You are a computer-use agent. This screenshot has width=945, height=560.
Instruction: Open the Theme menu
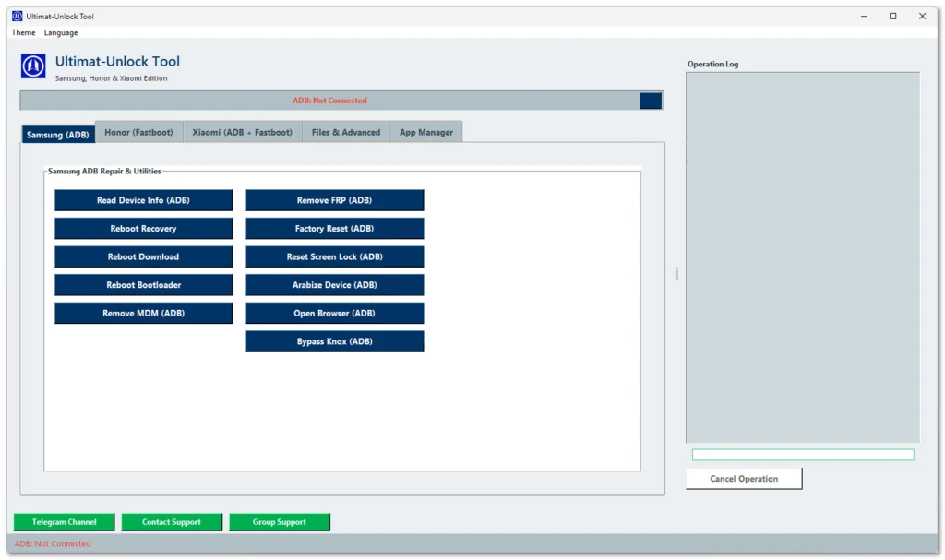pos(23,32)
